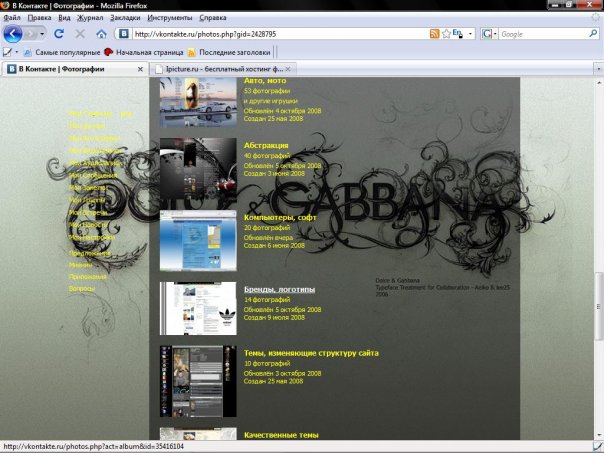604x453 pixels.
Task: Go to Мои Сообщения in sidebar
Action: tap(93, 175)
